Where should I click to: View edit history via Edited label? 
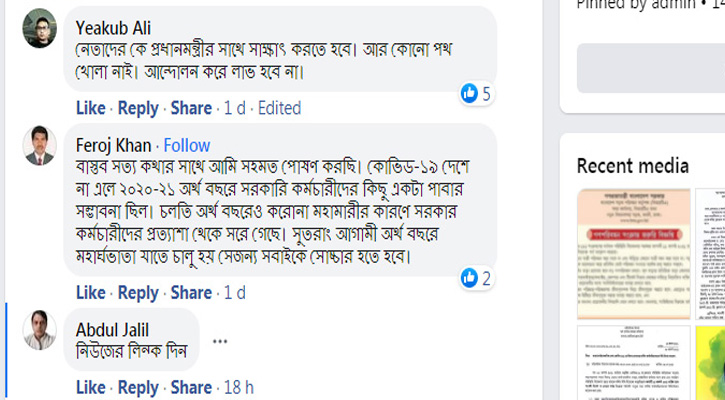pos(279,108)
